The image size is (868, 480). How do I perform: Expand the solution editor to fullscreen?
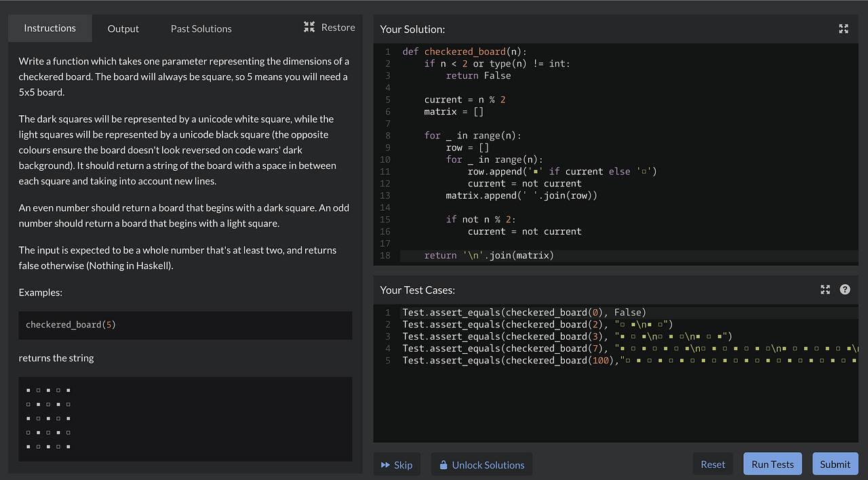(843, 29)
